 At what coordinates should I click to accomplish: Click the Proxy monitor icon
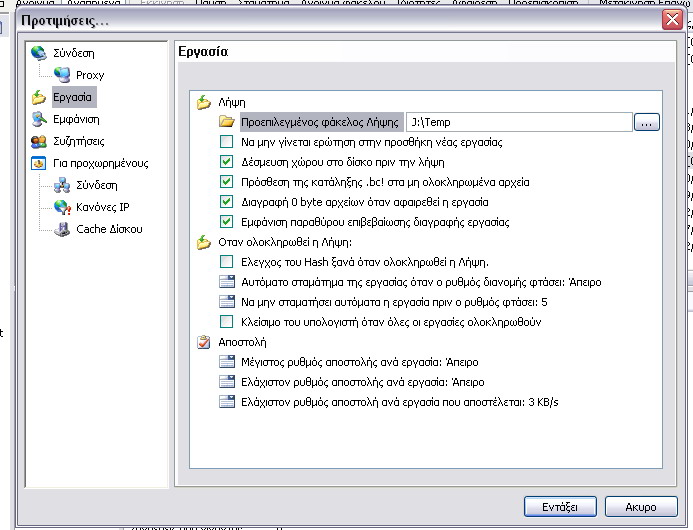(x=62, y=75)
